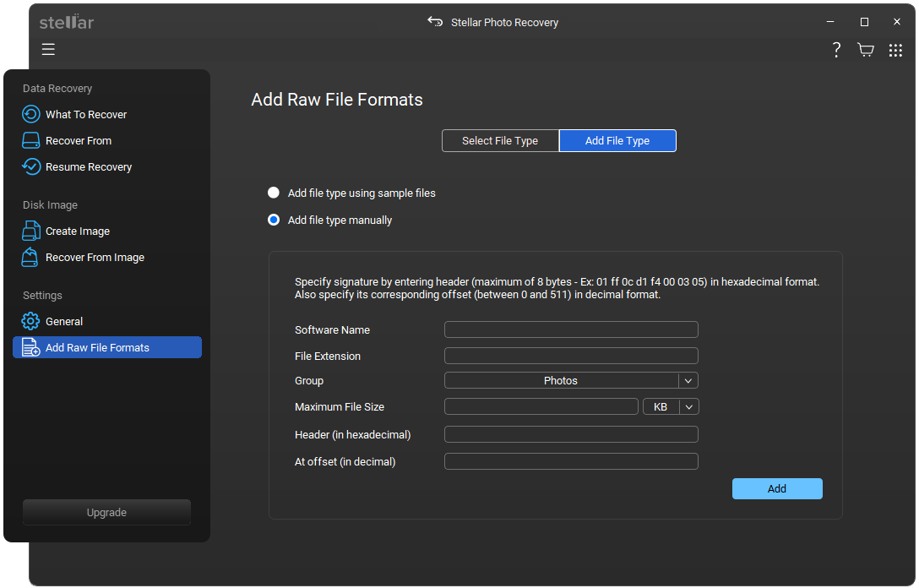Click the What To Recover icon

pyautogui.click(x=31, y=114)
